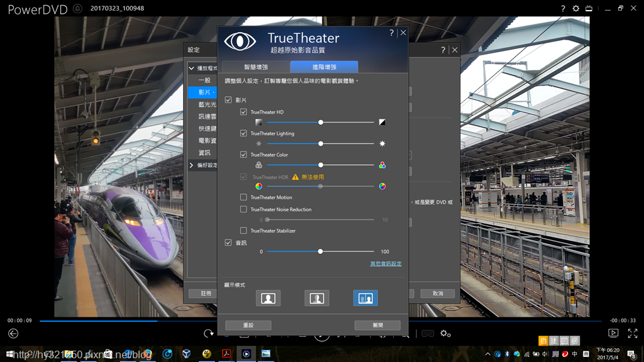Switch to TV mode icon in title bar
644x362 pixels.
(x=589, y=8)
